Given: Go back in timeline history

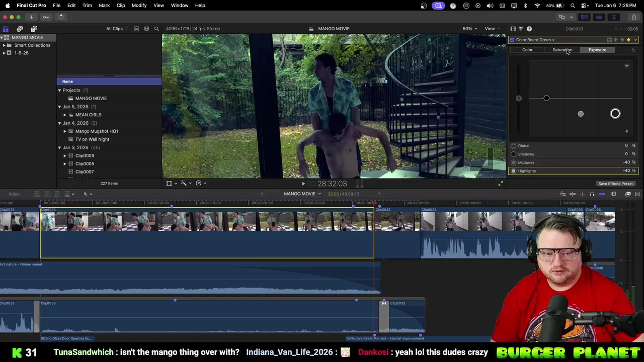Looking at the screenshot, I should click(262, 194).
